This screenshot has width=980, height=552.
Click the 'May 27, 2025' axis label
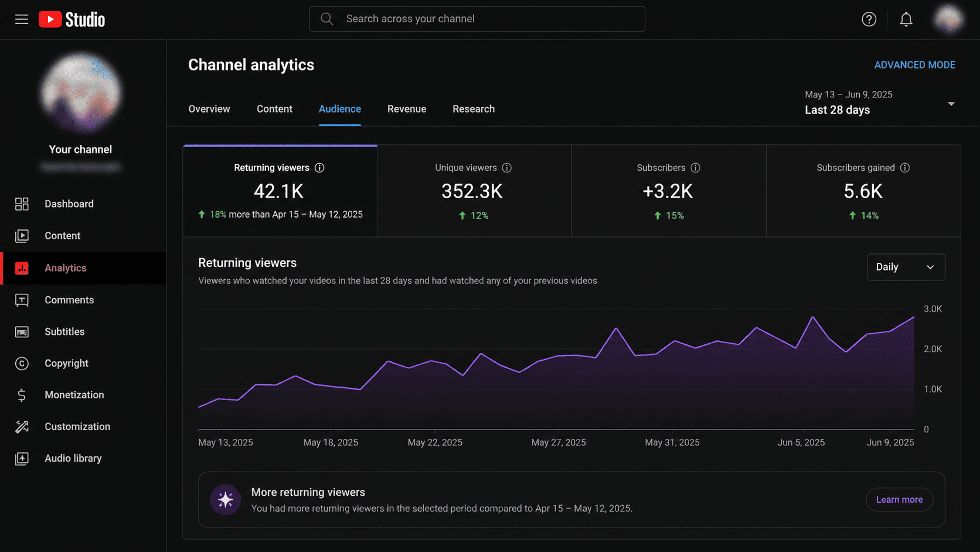pos(559,442)
